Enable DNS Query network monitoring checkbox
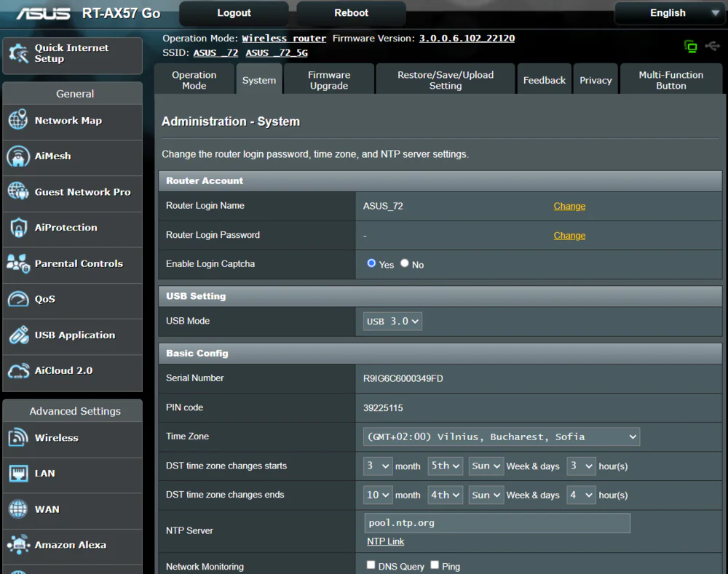This screenshot has height=574, width=728. (371, 565)
